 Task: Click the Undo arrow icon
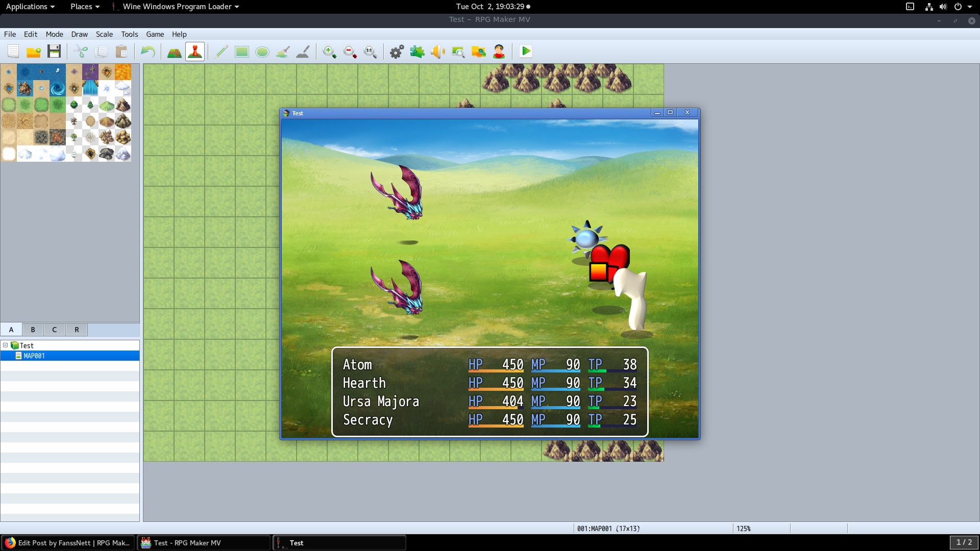tap(148, 52)
